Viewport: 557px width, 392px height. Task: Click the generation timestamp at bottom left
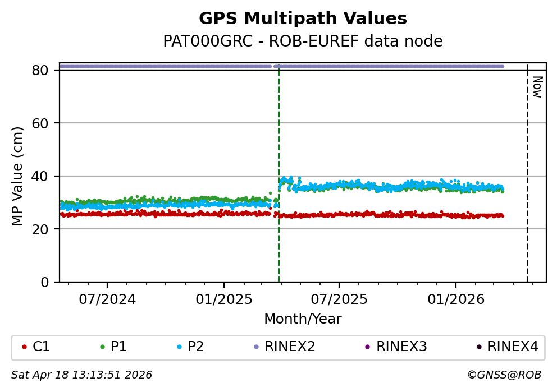[82, 375]
